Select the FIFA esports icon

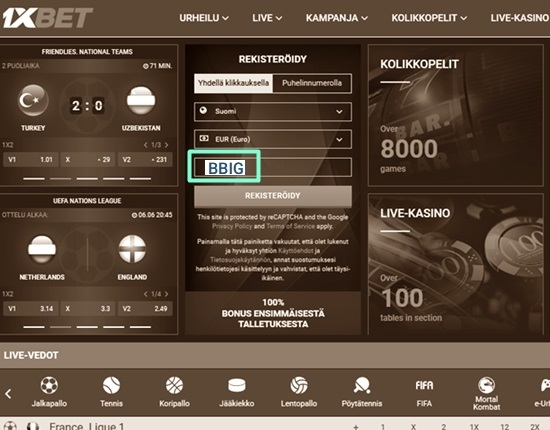tap(424, 385)
